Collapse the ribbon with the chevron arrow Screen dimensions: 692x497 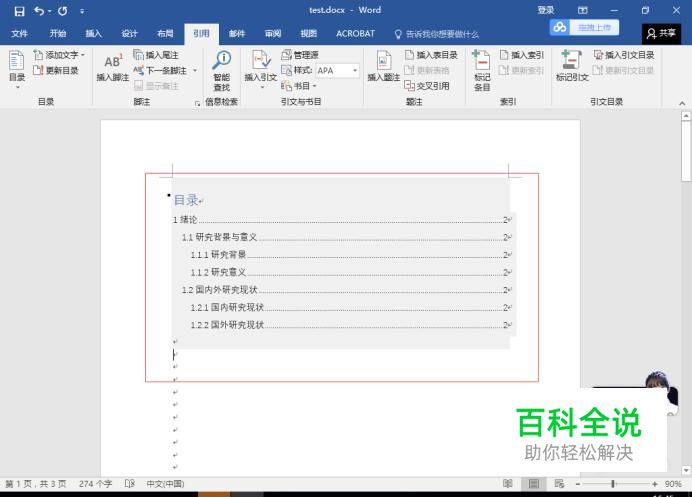click(x=682, y=103)
